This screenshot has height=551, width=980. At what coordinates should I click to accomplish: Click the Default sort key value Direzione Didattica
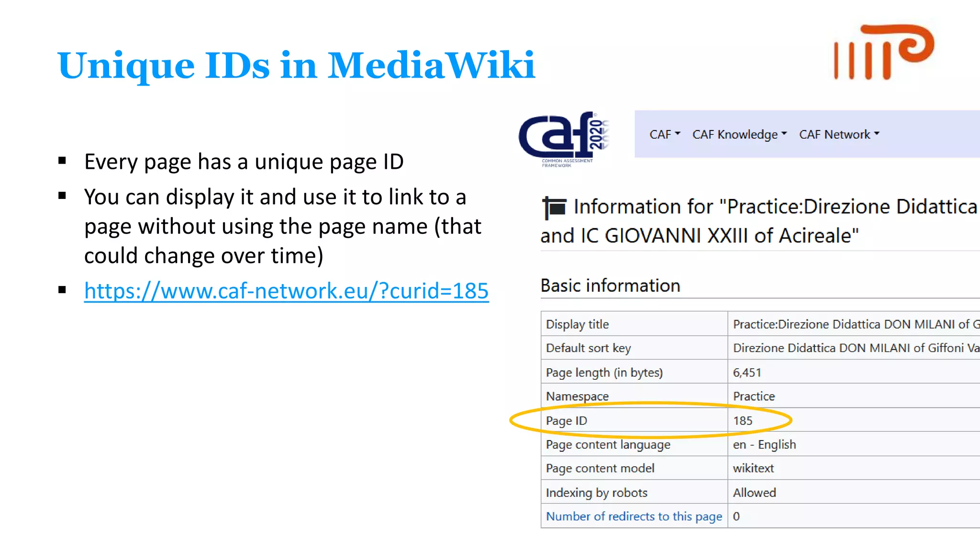[x=856, y=348]
